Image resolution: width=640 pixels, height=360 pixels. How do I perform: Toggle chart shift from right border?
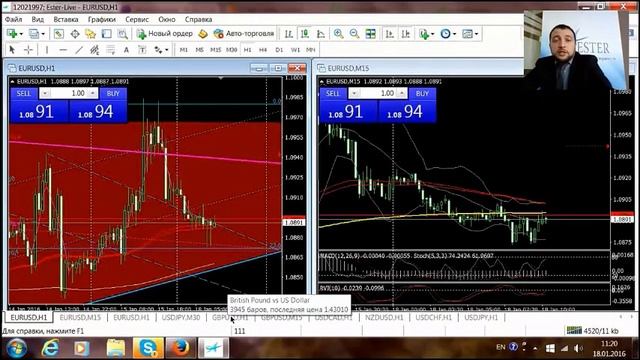(x=405, y=34)
